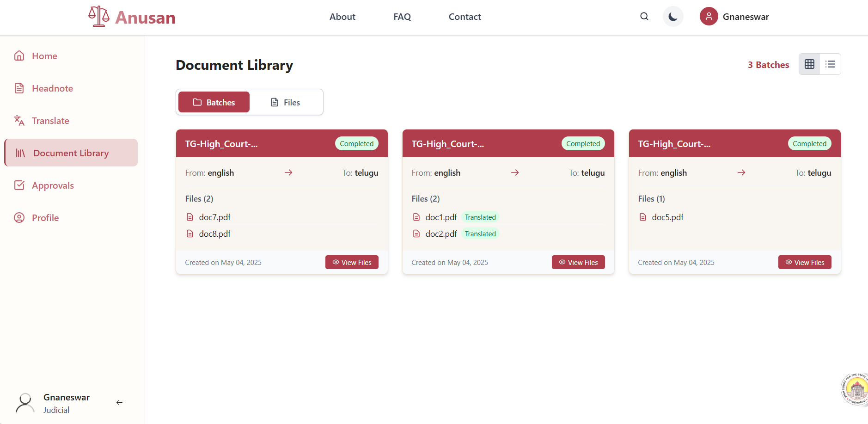Navigate to Approvals section
868x424 pixels.
[53, 185]
